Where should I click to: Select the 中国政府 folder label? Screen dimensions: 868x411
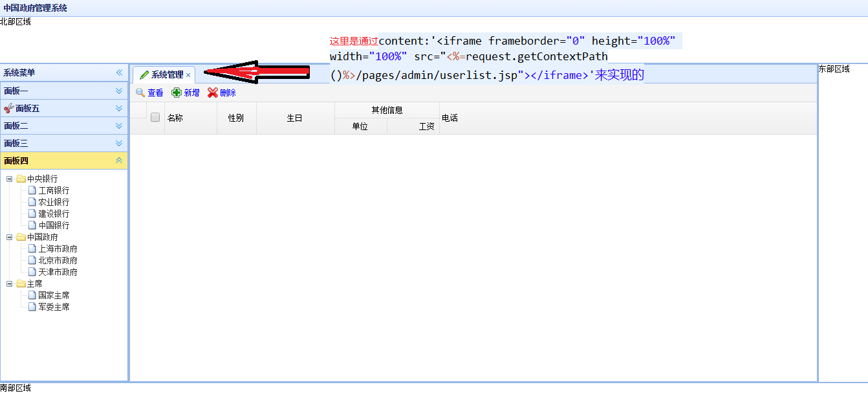click(x=42, y=237)
